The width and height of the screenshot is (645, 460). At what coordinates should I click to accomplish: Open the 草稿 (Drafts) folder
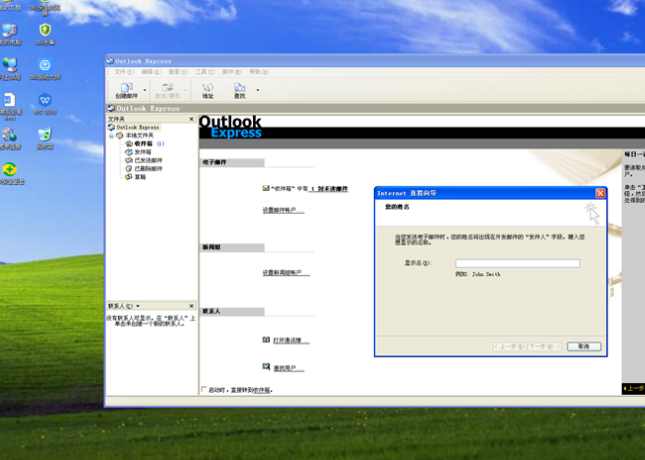click(140, 177)
